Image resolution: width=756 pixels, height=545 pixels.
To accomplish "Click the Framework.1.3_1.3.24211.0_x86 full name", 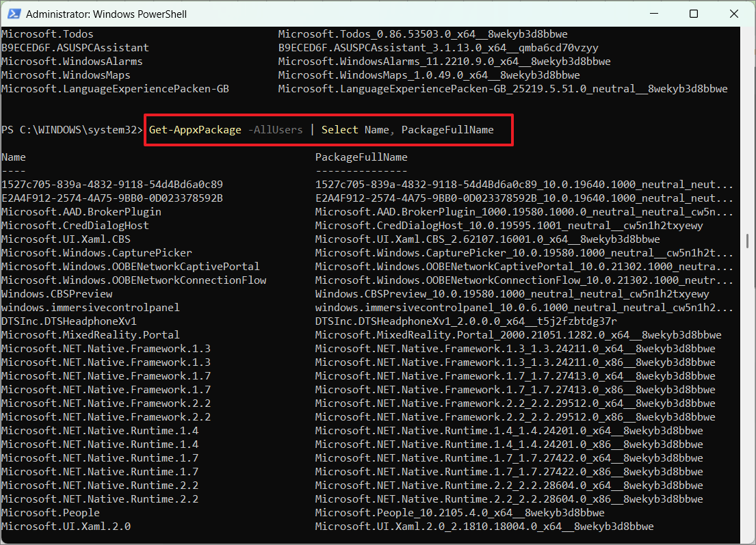I will tap(515, 362).
